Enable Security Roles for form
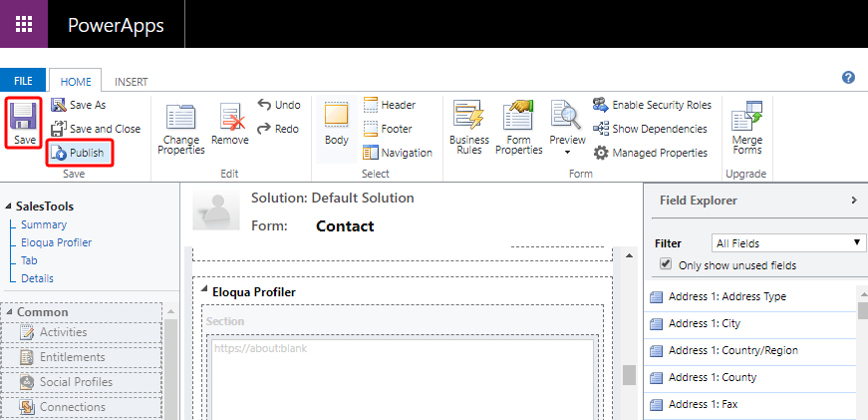This screenshot has width=868, height=420. click(652, 105)
